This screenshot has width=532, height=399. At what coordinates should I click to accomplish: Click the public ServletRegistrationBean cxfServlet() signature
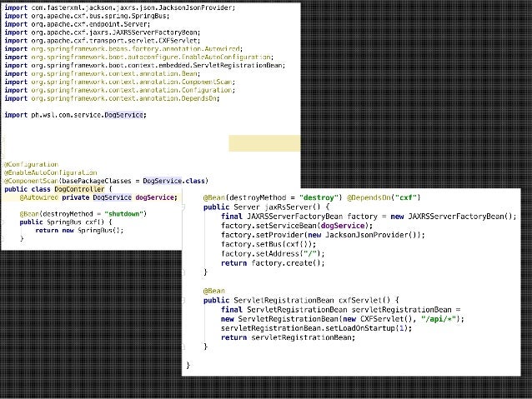(301, 300)
